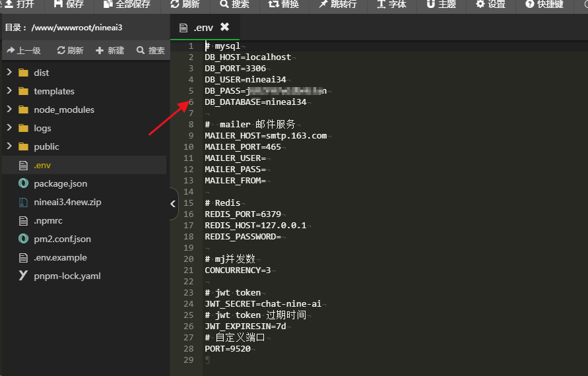Click the .env.example file icon

23,257
